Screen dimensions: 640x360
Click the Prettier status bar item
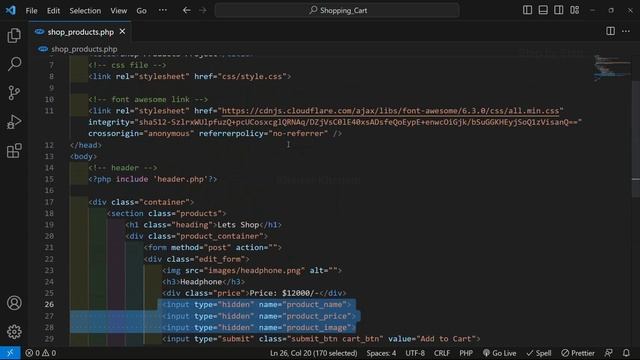(578, 353)
